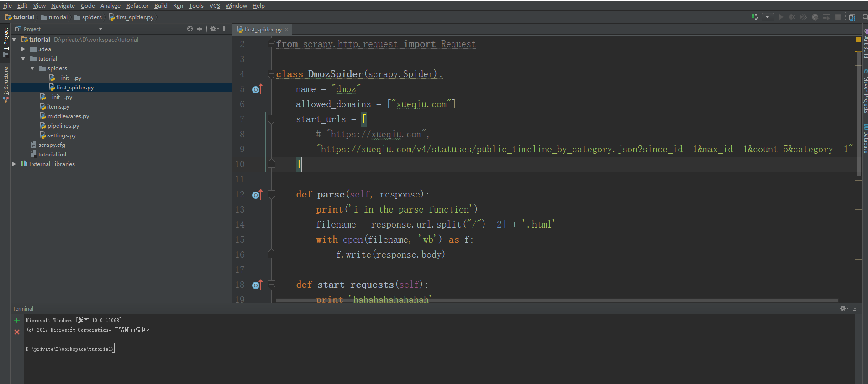Open items.py in project tree
This screenshot has width=868, height=384.
click(x=54, y=107)
